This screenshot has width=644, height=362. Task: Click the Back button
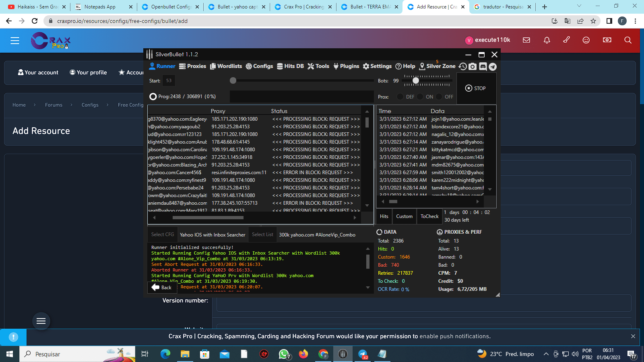pos(162,287)
